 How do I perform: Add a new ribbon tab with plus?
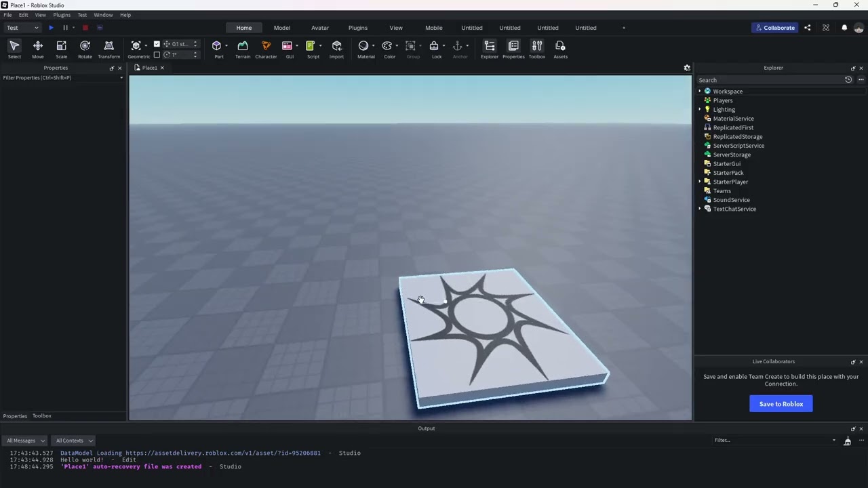coord(624,28)
